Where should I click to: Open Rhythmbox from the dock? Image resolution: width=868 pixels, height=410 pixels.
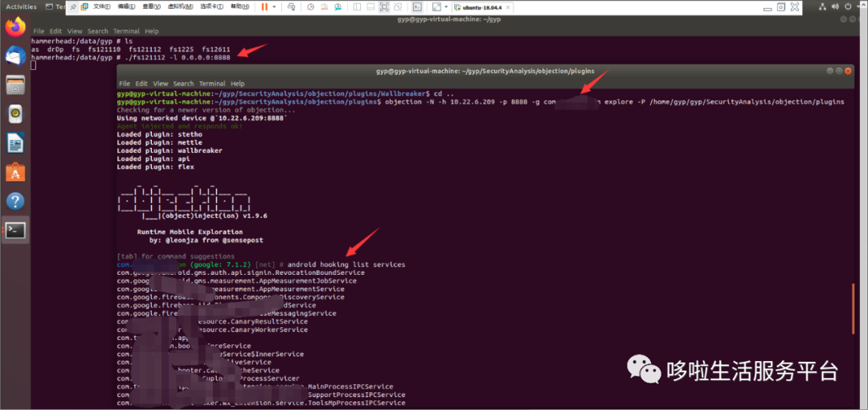(x=15, y=114)
